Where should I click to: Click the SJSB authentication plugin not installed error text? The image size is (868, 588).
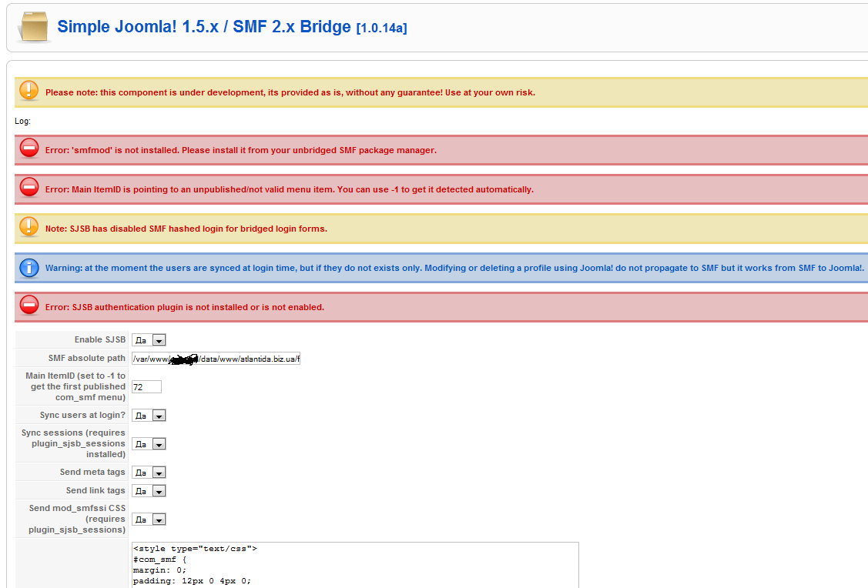coord(185,308)
